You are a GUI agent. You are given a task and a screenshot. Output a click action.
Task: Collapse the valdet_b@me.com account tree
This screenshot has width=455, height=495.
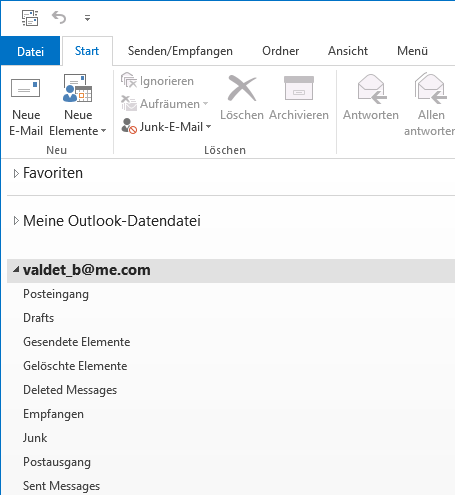point(16,270)
